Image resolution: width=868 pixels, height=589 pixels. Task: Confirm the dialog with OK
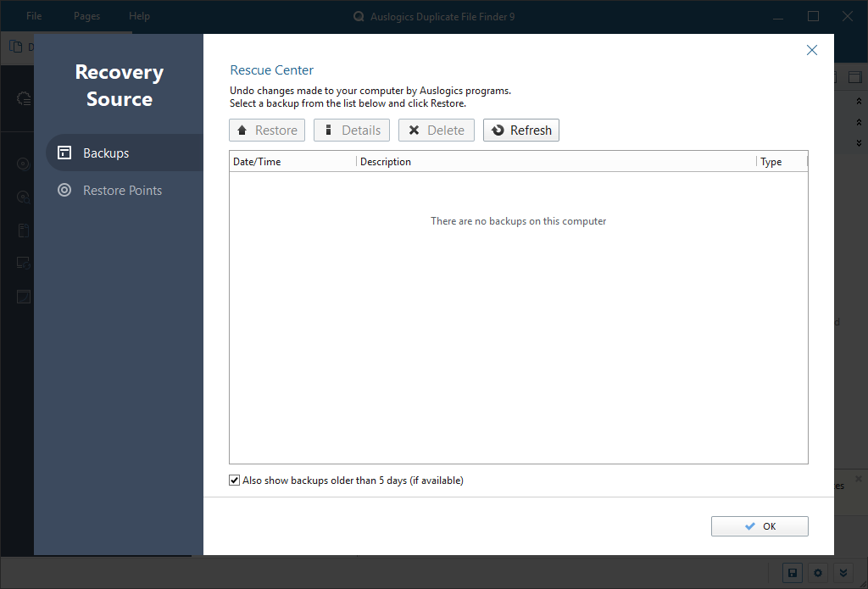(759, 526)
